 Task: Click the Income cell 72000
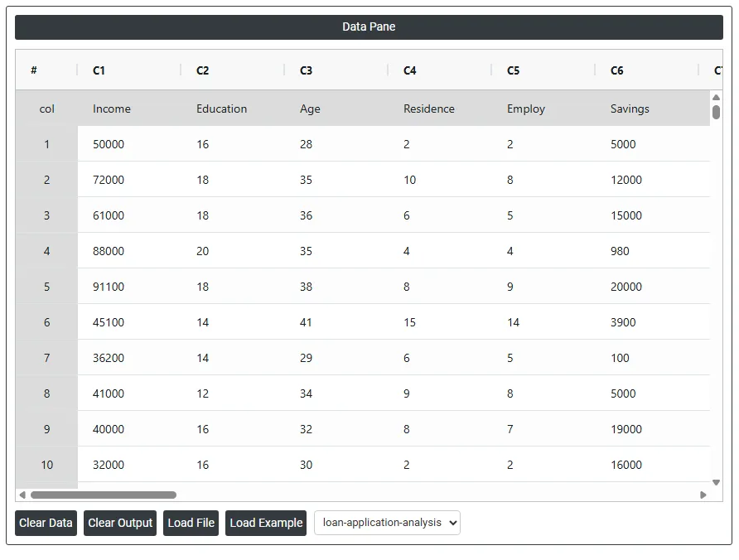[x=129, y=180]
